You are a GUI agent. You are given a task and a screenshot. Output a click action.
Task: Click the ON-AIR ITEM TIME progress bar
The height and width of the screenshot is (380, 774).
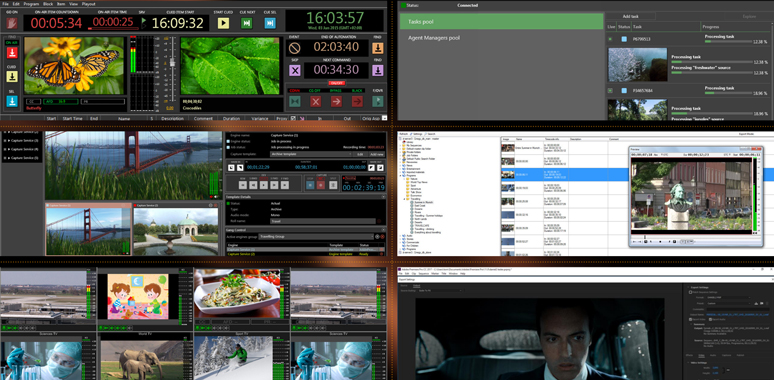[113, 29]
